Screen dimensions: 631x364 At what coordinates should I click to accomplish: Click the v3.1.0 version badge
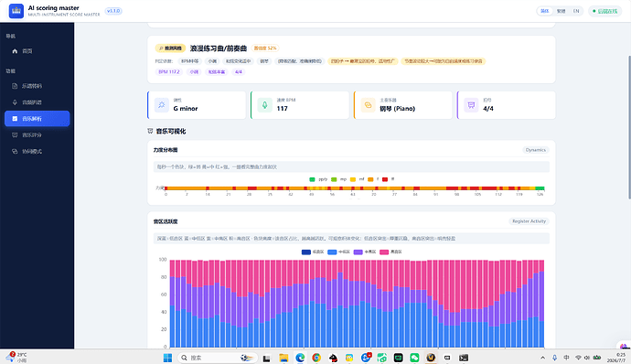click(x=113, y=11)
